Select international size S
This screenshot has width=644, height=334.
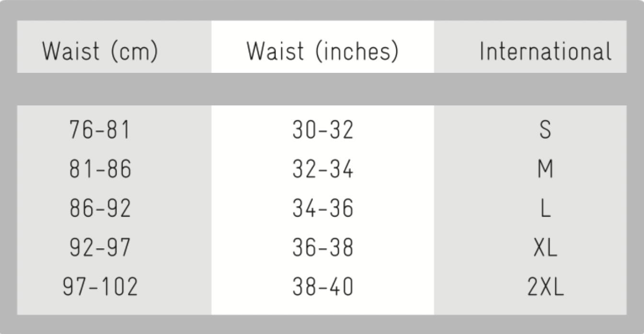pos(545,130)
